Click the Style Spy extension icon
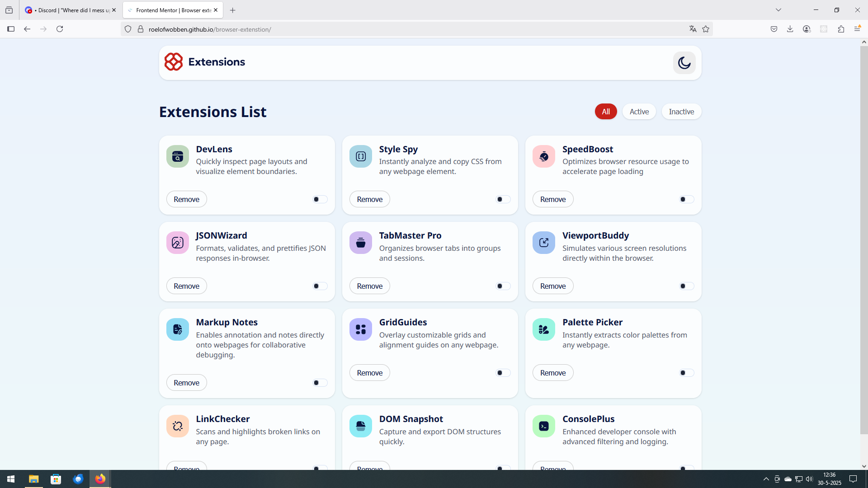 360,156
